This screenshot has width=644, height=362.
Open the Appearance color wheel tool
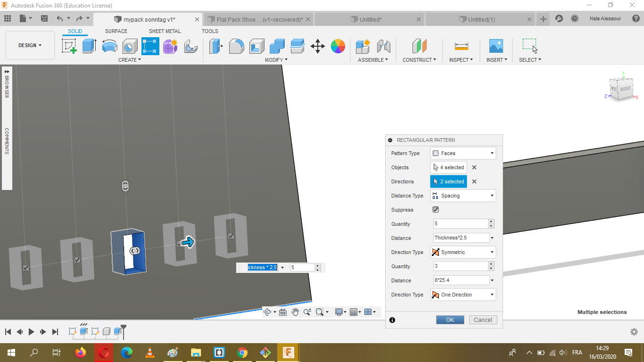tap(338, 46)
